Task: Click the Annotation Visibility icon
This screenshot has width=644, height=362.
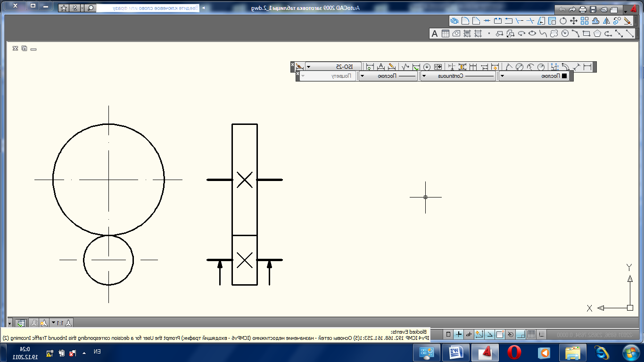Action: pyautogui.click(x=44, y=323)
